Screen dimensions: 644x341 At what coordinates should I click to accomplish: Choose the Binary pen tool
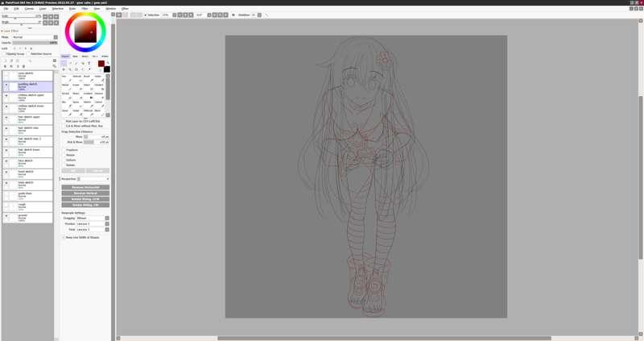click(76, 95)
